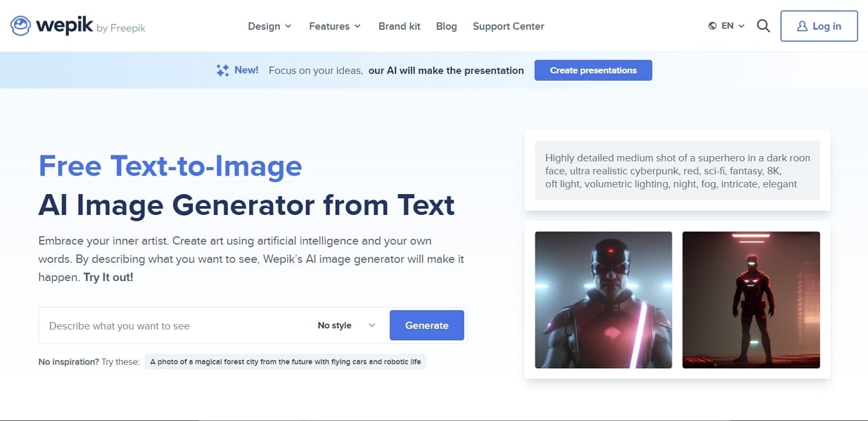Open the standing red superhero thumbnail

(x=751, y=300)
